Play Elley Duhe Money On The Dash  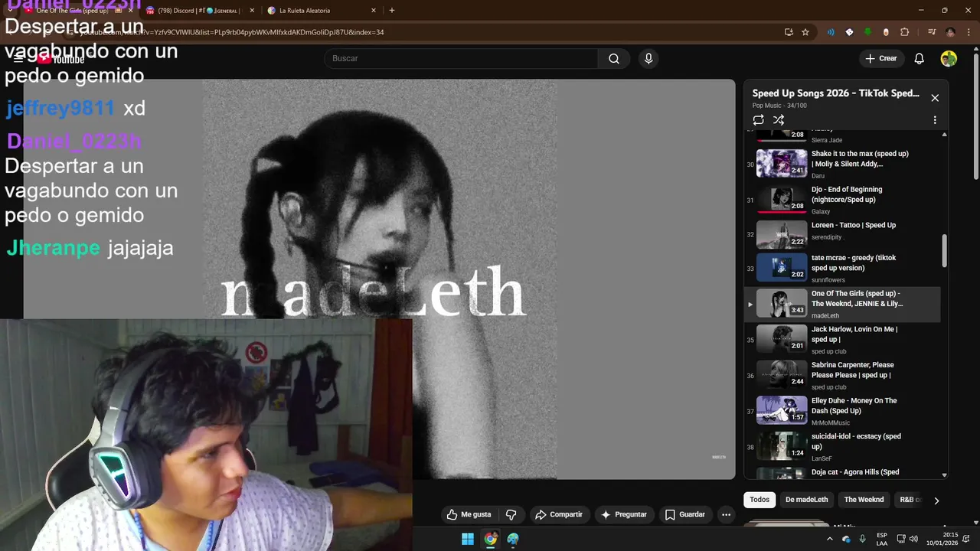tap(842, 411)
